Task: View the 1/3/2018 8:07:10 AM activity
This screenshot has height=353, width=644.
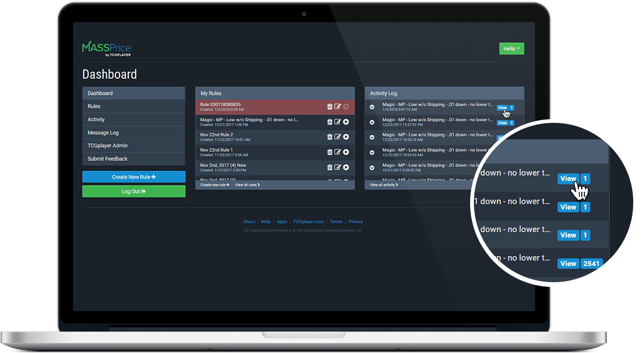Action: pyautogui.click(x=502, y=107)
